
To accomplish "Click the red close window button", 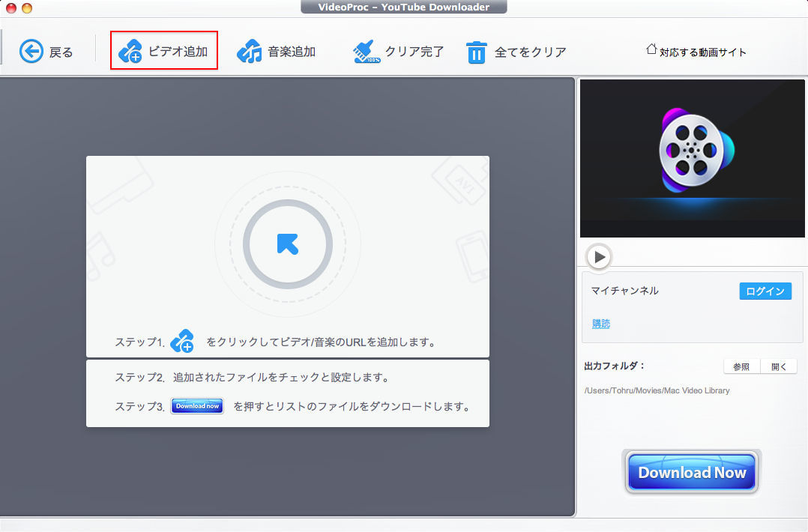I will click(x=10, y=7).
